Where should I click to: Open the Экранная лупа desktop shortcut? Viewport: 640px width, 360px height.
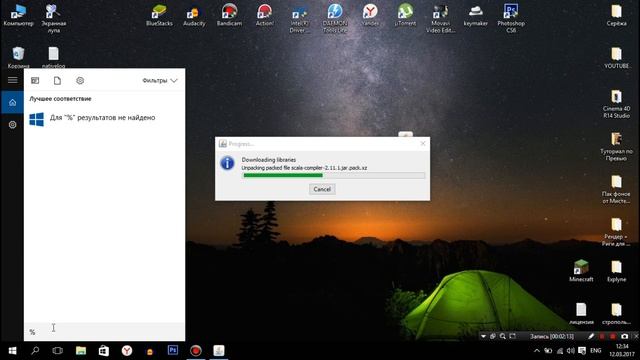coord(53,18)
